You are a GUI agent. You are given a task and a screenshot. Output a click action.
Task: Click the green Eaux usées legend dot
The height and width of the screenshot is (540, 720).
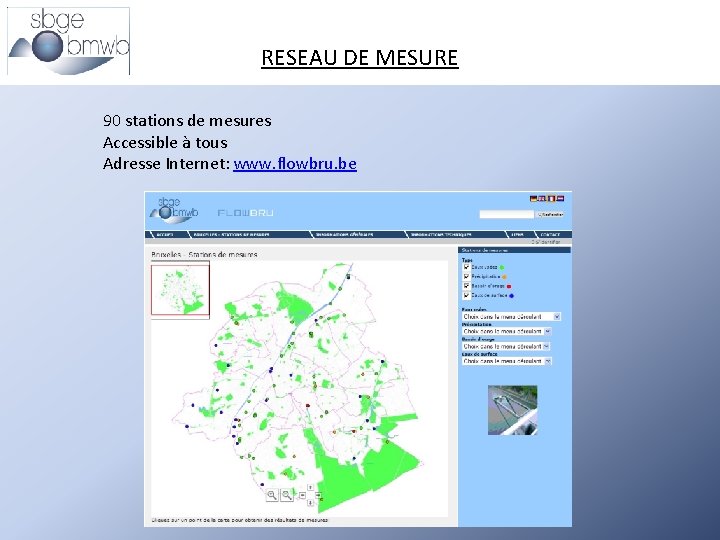pos(502,267)
